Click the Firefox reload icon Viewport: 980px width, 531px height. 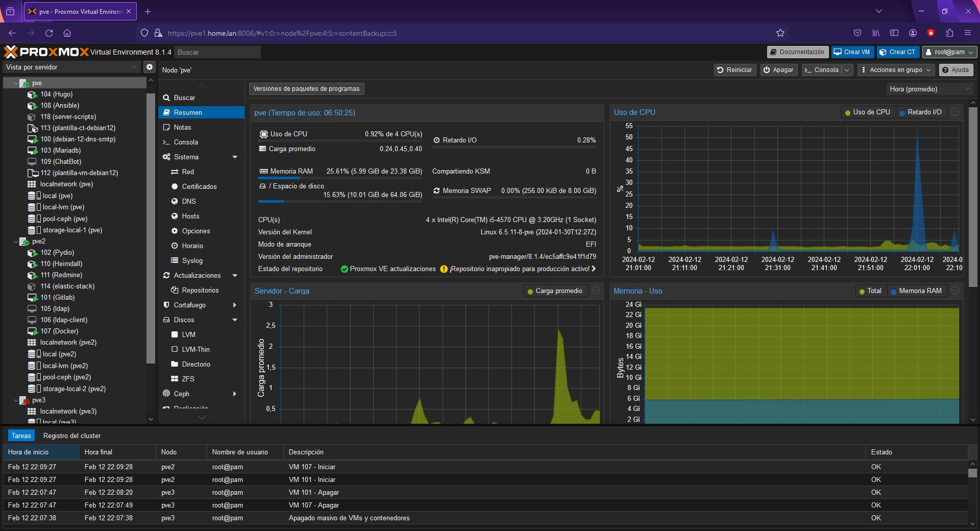[x=49, y=33]
